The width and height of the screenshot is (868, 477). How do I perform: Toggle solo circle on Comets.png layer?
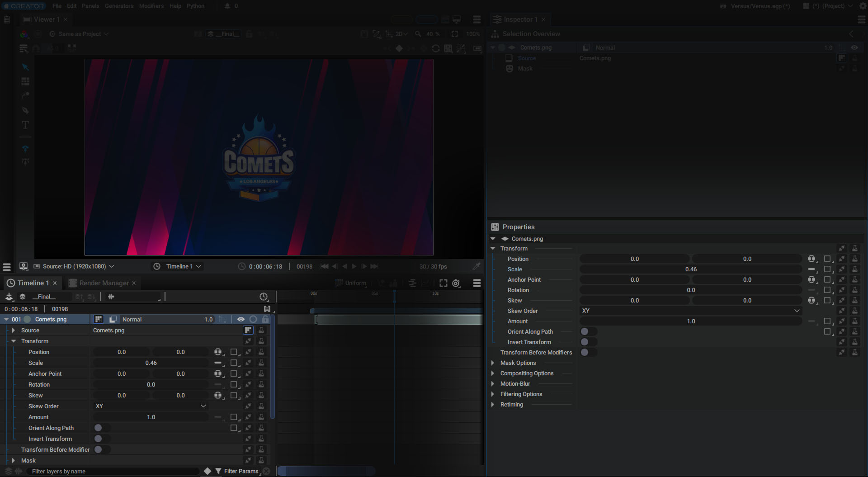[x=253, y=319]
